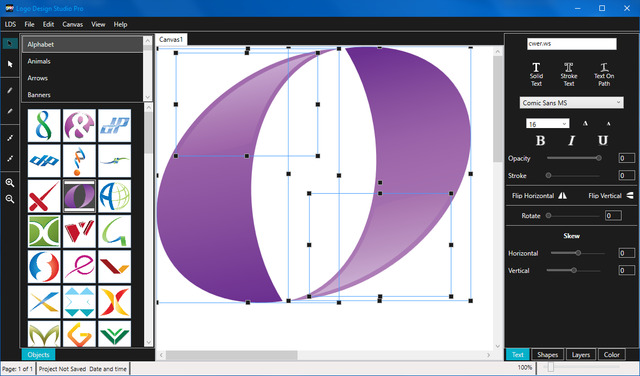The height and width of the screenshot is (376, 640).
Task: Open the Objects tab
Action: 38,354
